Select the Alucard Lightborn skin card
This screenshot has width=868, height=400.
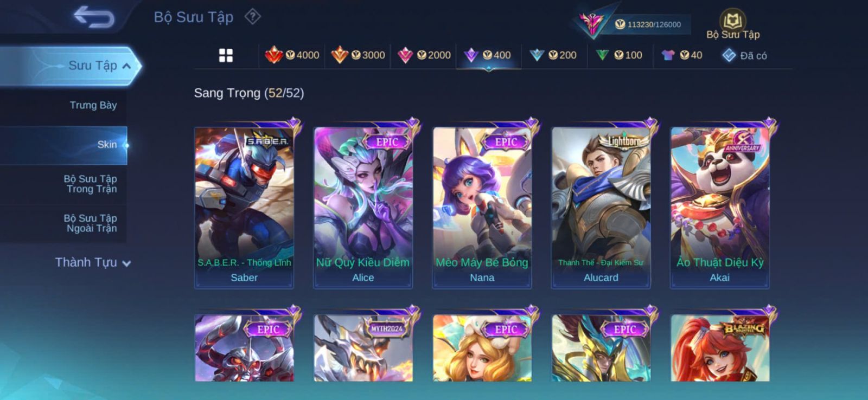(x=601, y=208)
